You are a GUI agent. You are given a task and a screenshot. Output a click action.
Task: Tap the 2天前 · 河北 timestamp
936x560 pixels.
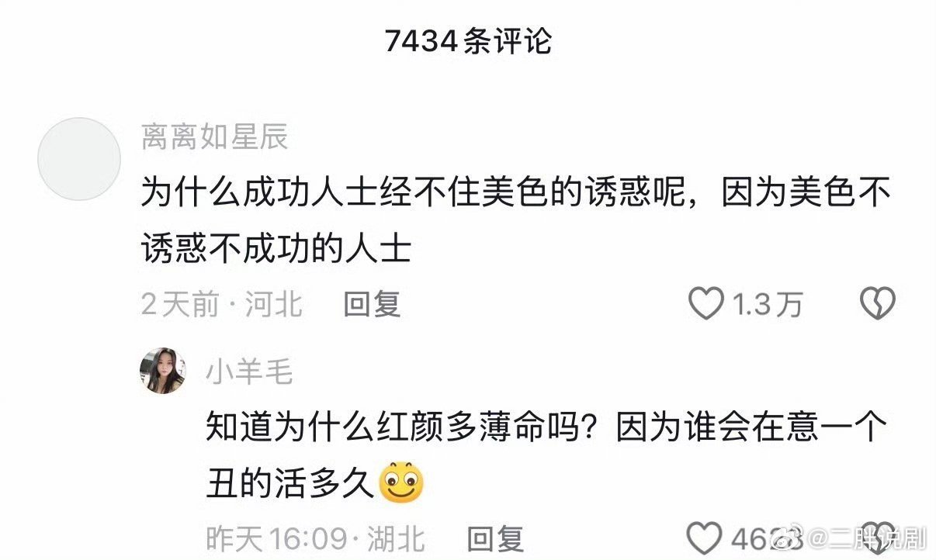pyautogui.click(x=222, y=305)
